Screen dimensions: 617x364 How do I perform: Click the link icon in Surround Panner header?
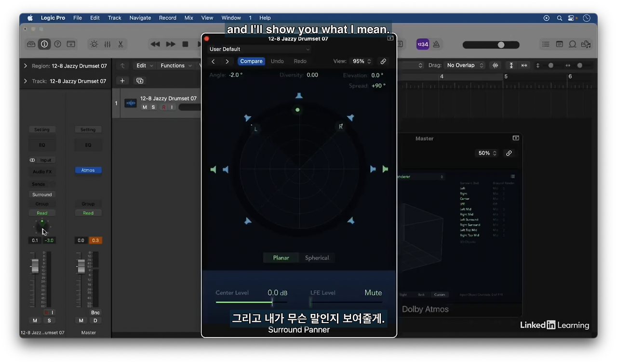click(383, 62)
